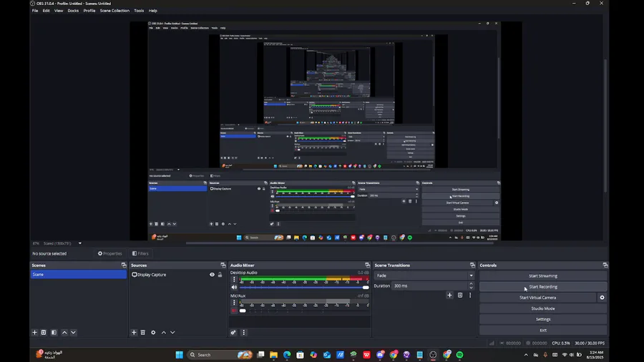
Task: Click the Exit button in Controls
Action: [x=543, y=330]
